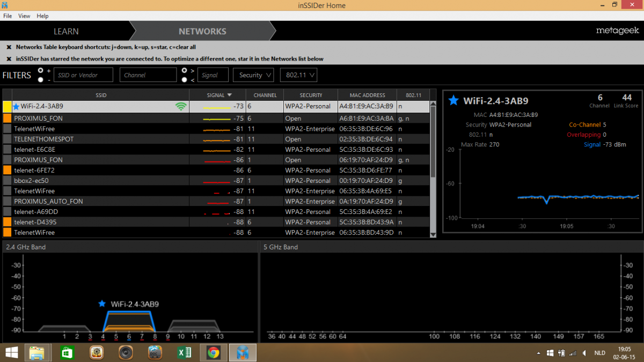Select the TELENETHOMESPOT network row
The width and height of the screenshot is (644, 362).
coord(216,139)
